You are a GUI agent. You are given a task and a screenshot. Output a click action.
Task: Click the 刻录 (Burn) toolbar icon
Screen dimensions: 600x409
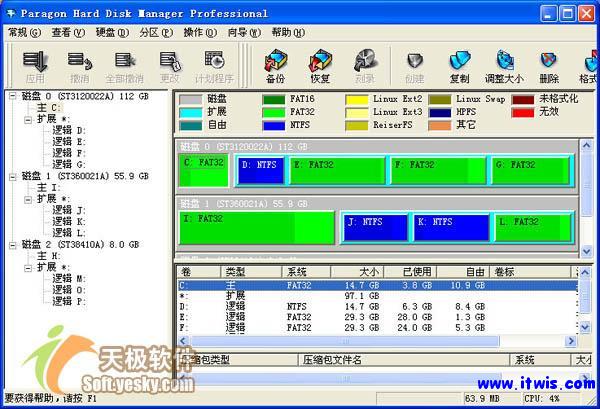coord(365,66)
